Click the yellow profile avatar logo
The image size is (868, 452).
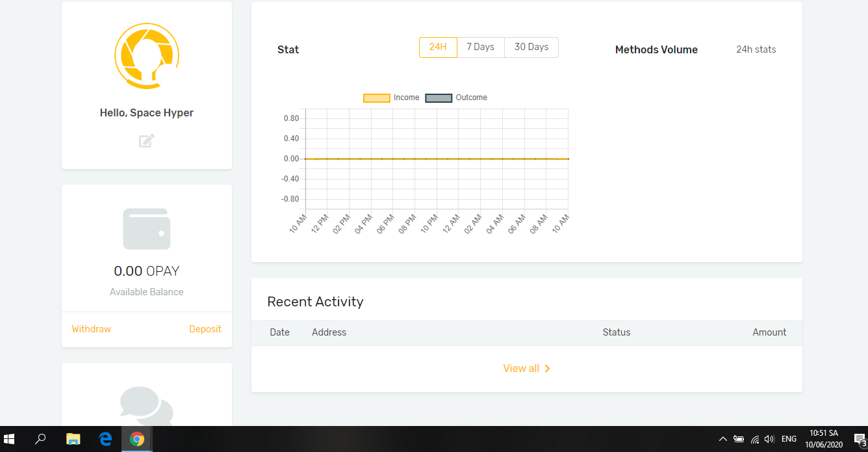pos(147,56)
